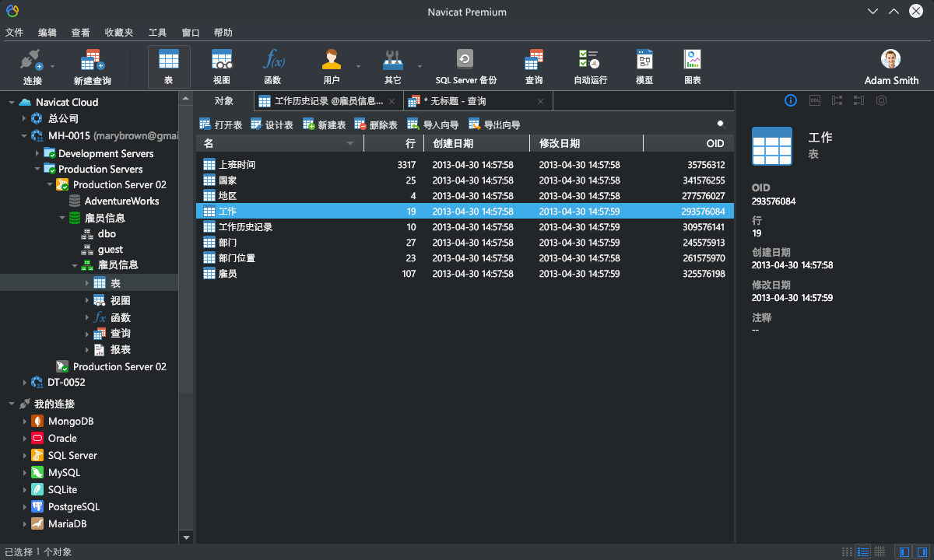Click the PostgreSQL connection icon
Image resolution: width=934 pixels, height=560 pixels.
pos(37,506)
